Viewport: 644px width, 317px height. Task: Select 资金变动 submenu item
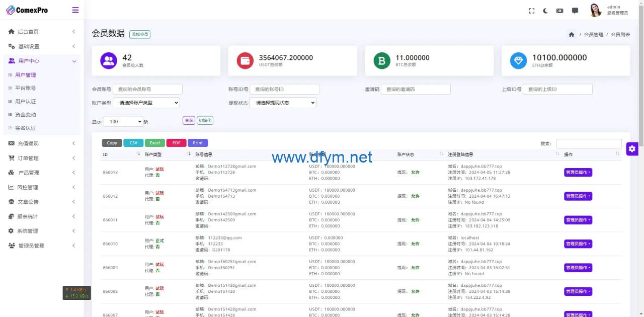click(26, 115)
